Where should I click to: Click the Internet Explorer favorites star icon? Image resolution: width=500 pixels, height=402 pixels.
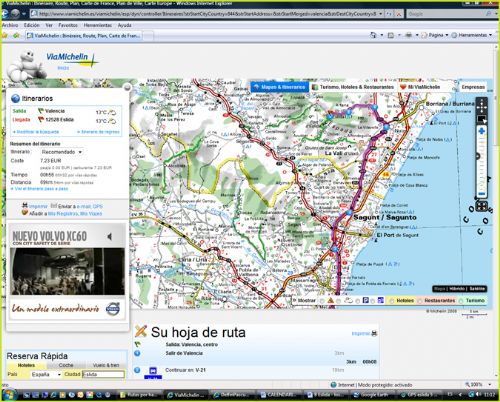(x=5, y=35)
